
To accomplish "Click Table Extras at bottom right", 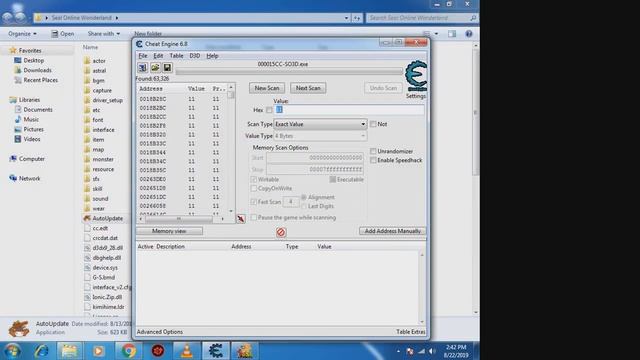I will pyautogui.click(x=411, y=332).
